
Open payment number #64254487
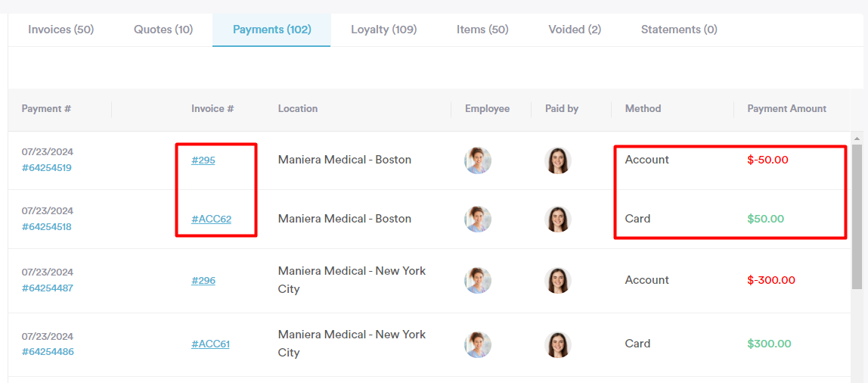point(48,288)
